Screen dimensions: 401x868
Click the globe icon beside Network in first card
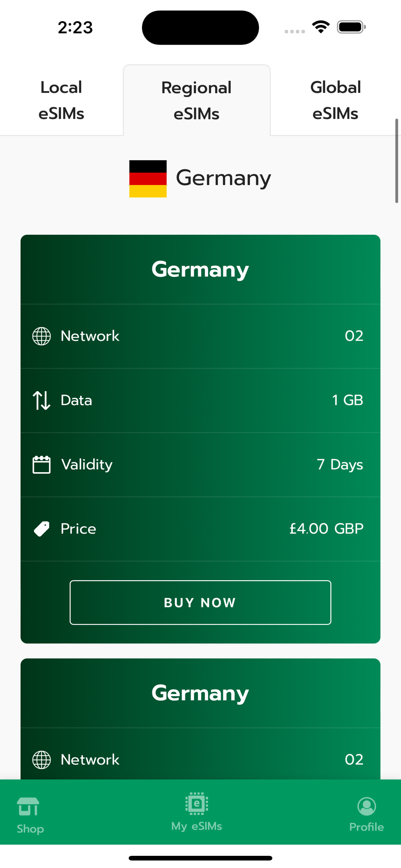[x=42, y=336]
